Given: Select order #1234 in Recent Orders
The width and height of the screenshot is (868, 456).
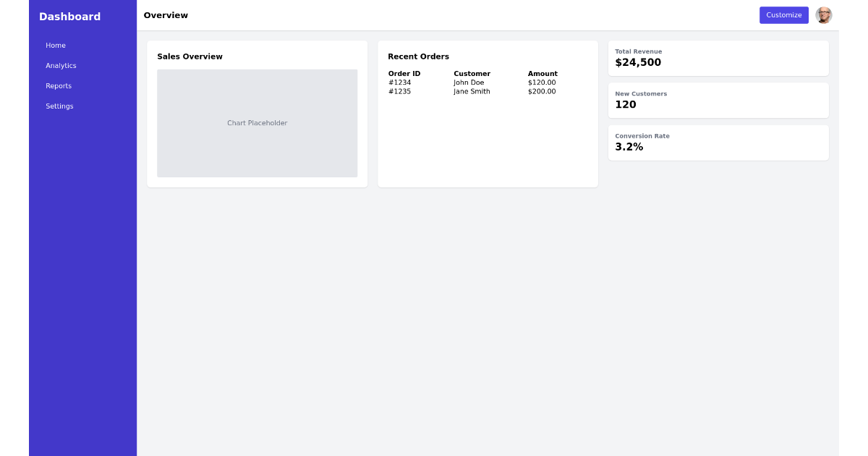Looking at the screenshot, I should pyautogui.click(x=401, y=83).
